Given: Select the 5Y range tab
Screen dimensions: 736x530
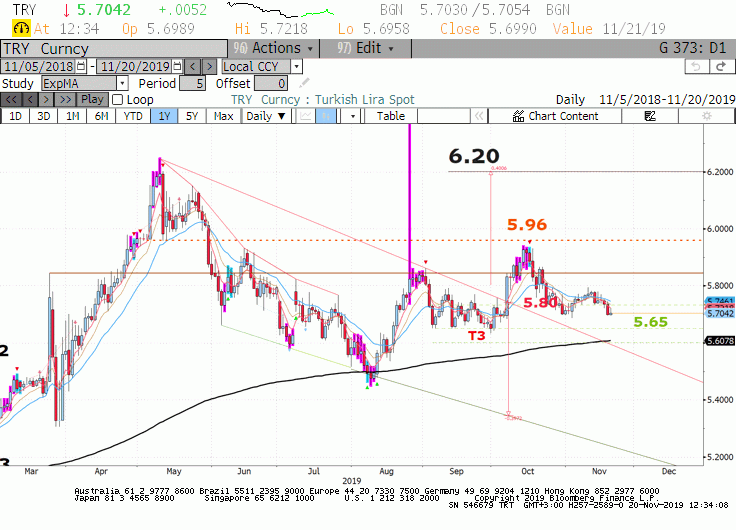Looking at the screenshot, I should [192, 116].
